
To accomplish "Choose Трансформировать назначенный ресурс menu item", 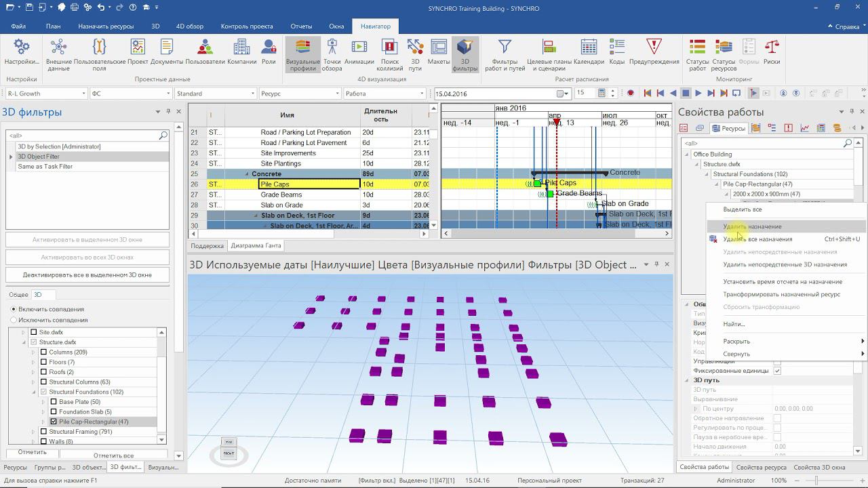I will pyautogui.click(x=781, y=294).
